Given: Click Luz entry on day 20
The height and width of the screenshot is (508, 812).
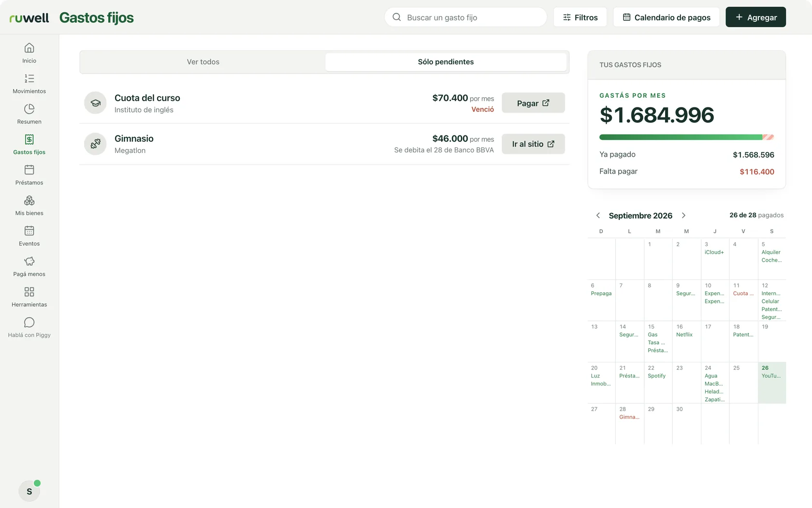Looking at the screenshot, I should tap(595, 376).
